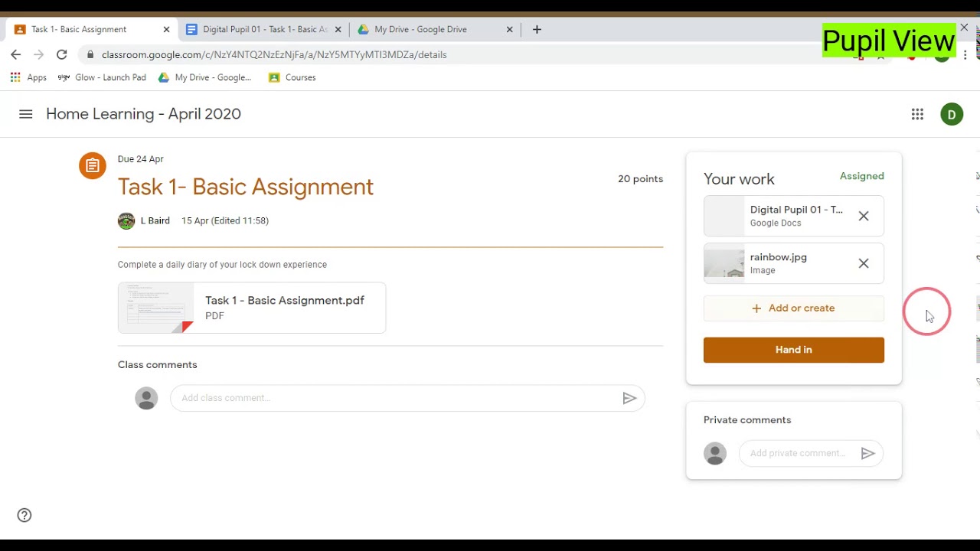Click the 20 points label

(x=640, y=179)
